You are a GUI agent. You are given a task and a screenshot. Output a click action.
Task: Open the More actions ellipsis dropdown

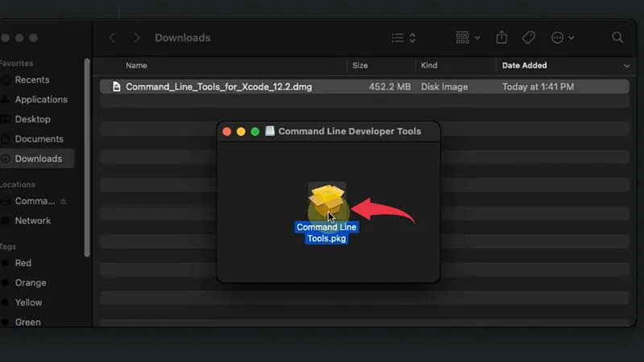pos(562,38)
